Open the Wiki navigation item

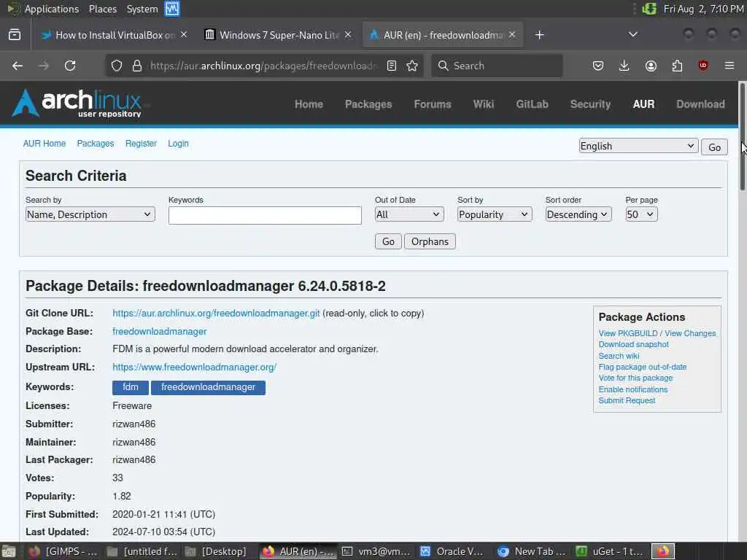[x=484, y=104]
